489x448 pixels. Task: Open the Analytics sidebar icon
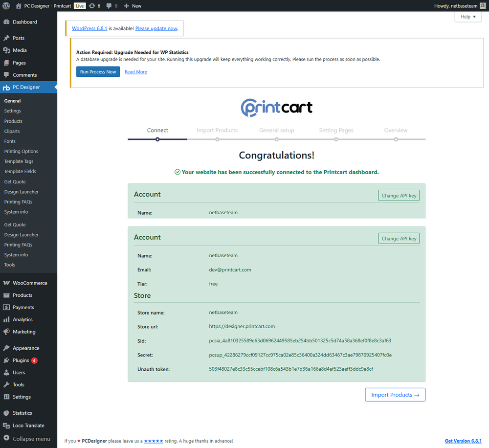click(x=6, y=320)
